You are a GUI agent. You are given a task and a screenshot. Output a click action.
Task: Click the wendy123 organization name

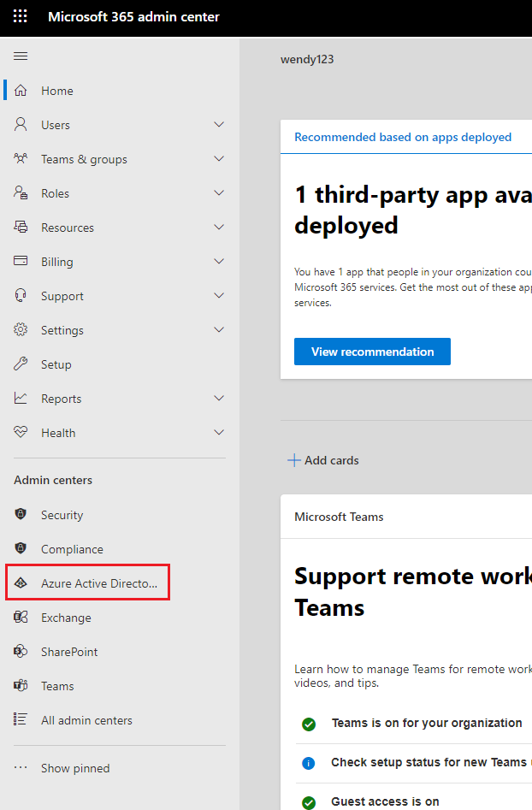tap(307, 59)
